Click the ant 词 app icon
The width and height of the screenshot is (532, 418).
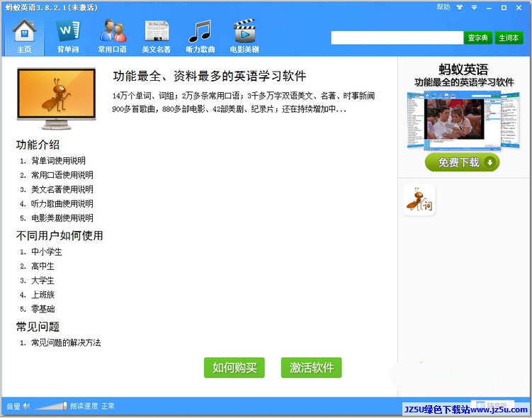(x=419, y=200)
